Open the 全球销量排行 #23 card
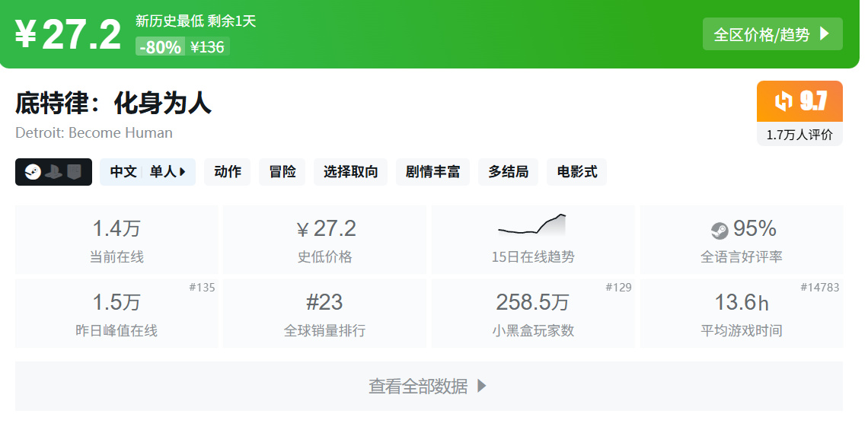This screenshot has height=433, width=868. (324, 313)
